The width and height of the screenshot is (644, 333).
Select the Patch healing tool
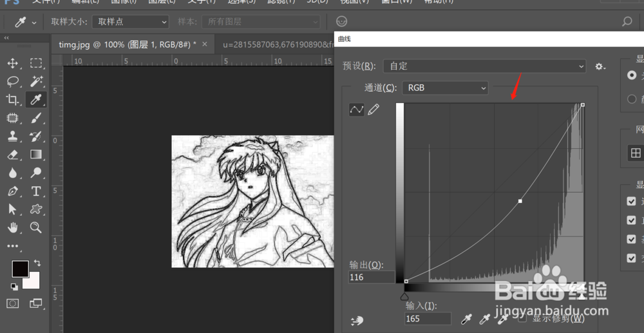[13, 119]
